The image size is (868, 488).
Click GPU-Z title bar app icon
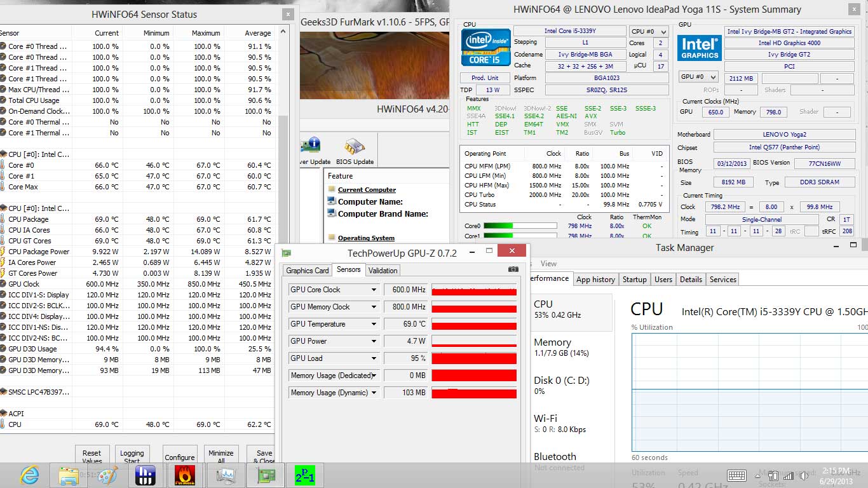point(287,252)
